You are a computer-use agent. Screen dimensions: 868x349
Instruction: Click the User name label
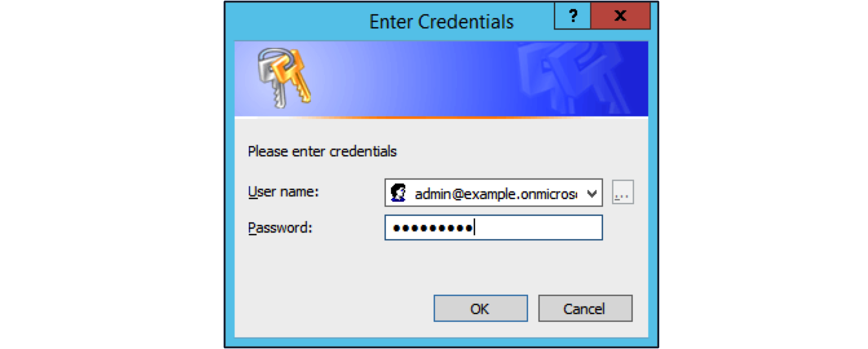284,192
